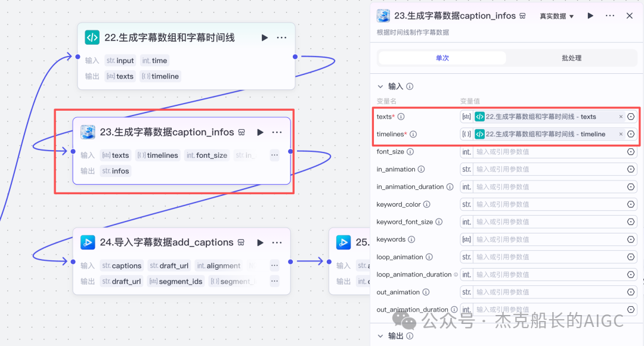Show info tooltip for texts parameter
Screen dimensions: 644x346
(401, 117)
